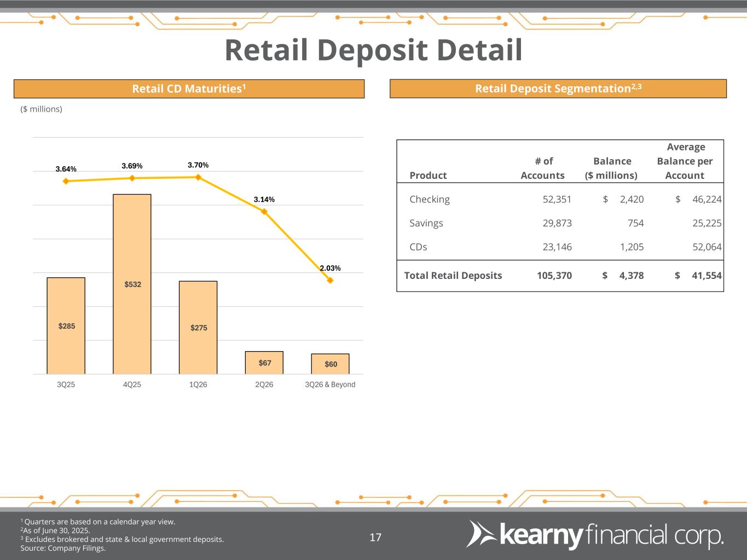
Task: Select the $532 bar for 4Q25
Action: 132,284
